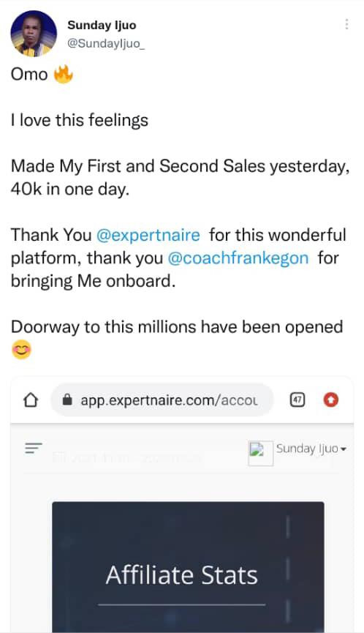364x633 pixels.
Task: Click the Sunday Ijuo display name
Action: [x=102, y=25]
